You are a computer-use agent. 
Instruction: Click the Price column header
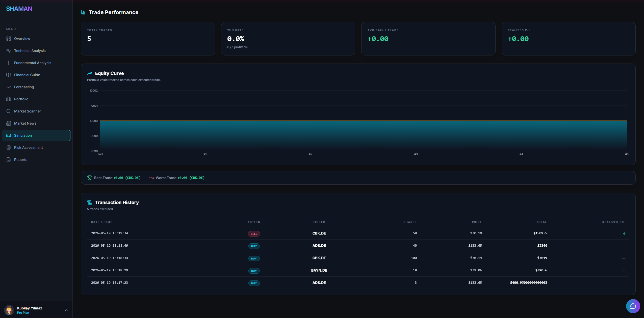point(477,222)
